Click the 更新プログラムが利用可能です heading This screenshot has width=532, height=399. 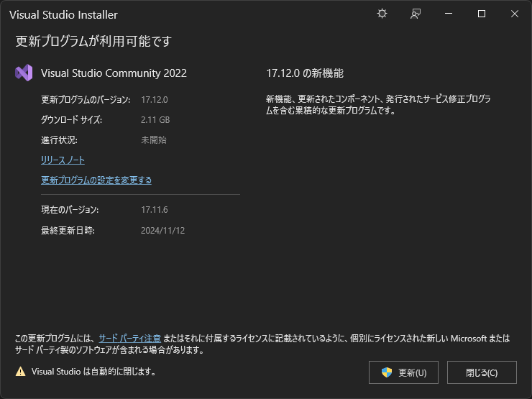point(93,42)
